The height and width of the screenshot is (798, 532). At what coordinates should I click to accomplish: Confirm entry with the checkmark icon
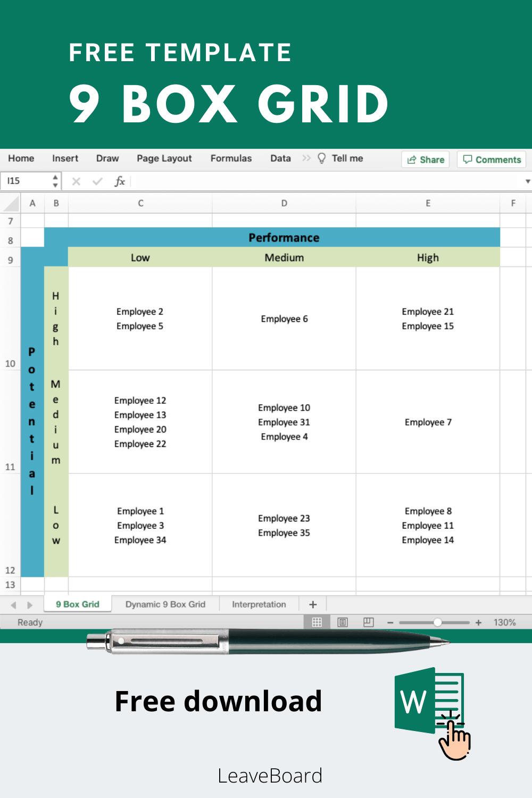[97, 181]
